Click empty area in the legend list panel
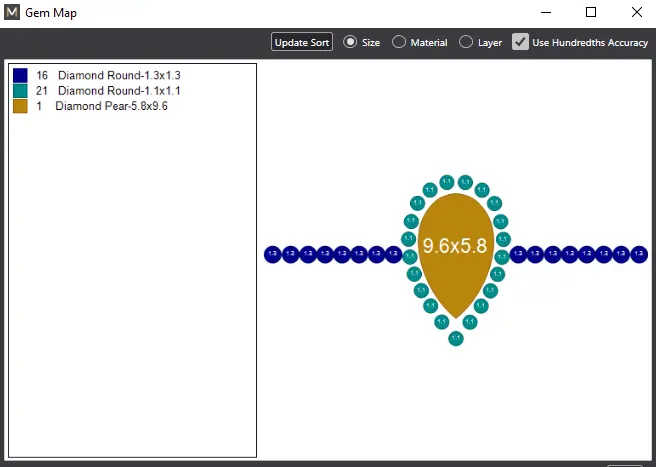This screenshot has height=467, width=656. [130, 300]
